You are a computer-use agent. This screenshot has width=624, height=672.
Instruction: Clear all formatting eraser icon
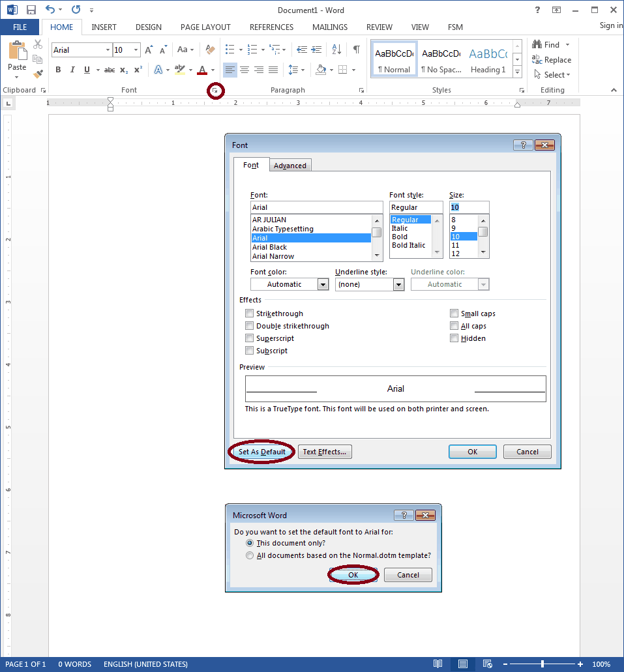[x=210, y=50]
